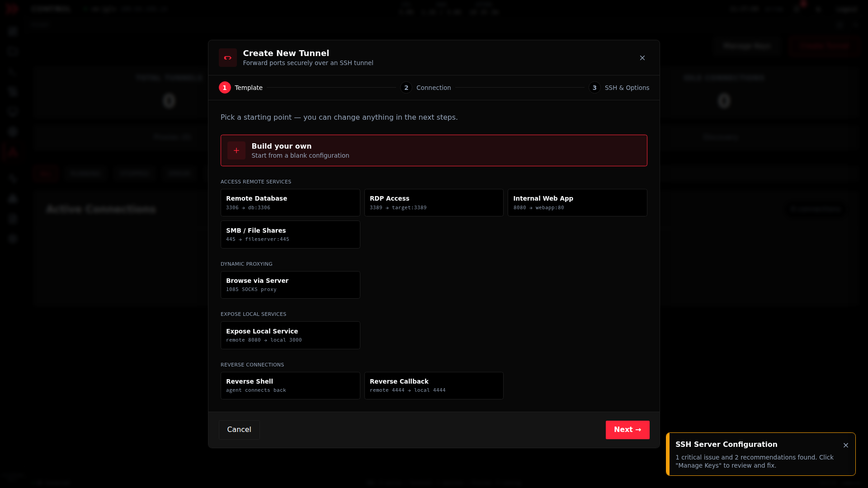Select the Browse via Server SOCKS template

coord(290,285)
